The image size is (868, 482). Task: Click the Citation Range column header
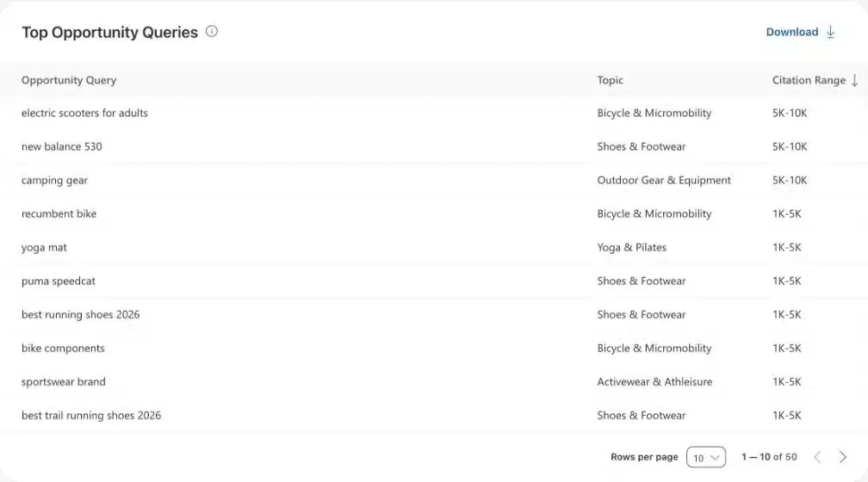tap(809, 80)
